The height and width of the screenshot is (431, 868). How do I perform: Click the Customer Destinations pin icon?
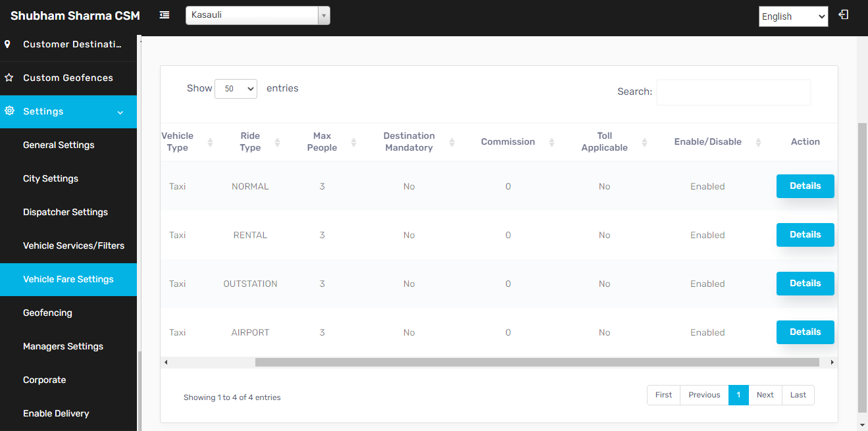point(8,44)
